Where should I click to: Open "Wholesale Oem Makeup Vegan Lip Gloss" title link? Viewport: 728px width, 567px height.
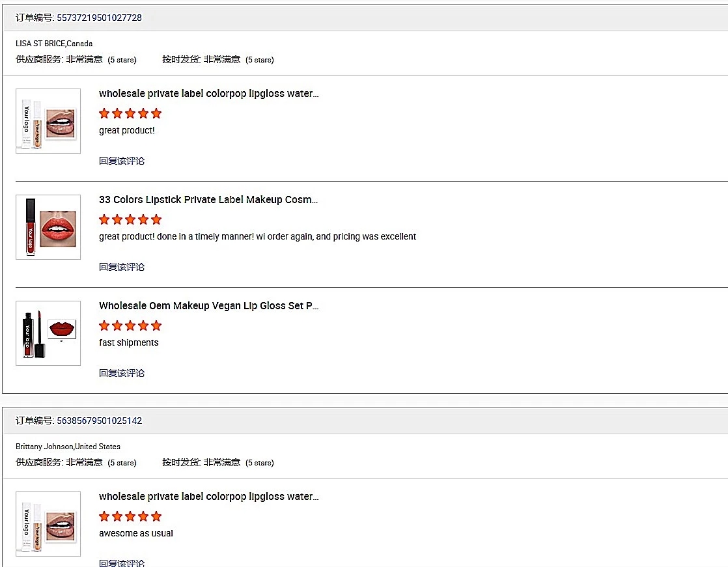pyautogui.click(x=208, y=306)
